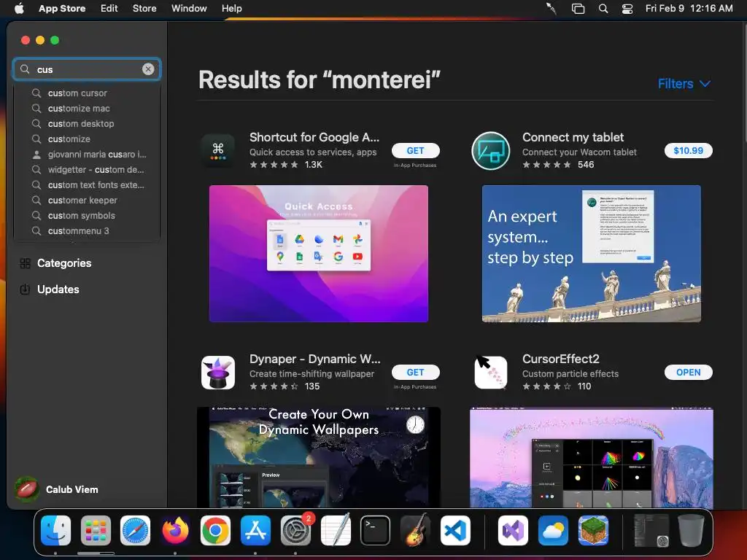Select the "custom desktop" suggestion
Viewport: 747px width, 560px height.
[x=87, y=124]
